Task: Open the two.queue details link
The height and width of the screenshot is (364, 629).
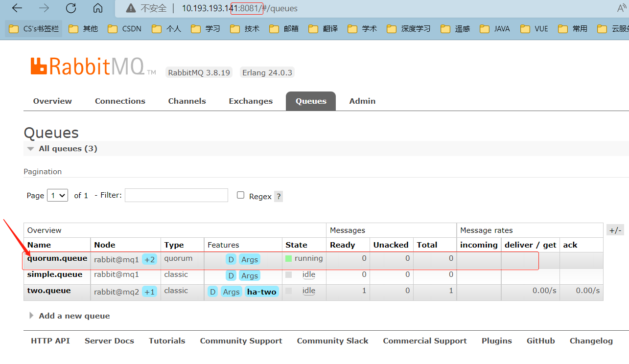Action: (x=49, y=291)
